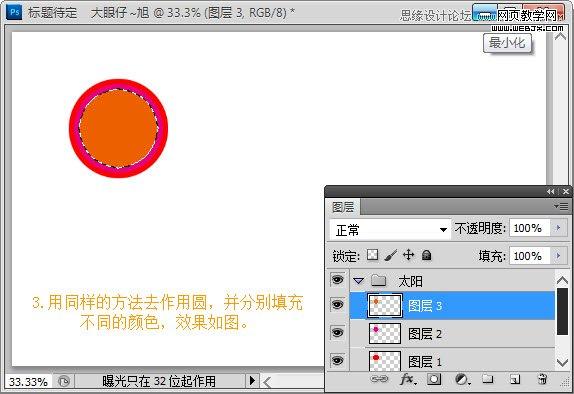Hide the 太阳 group with its eye icon
This screenshot has height=394, width=574.
click(x=337, y=280)
